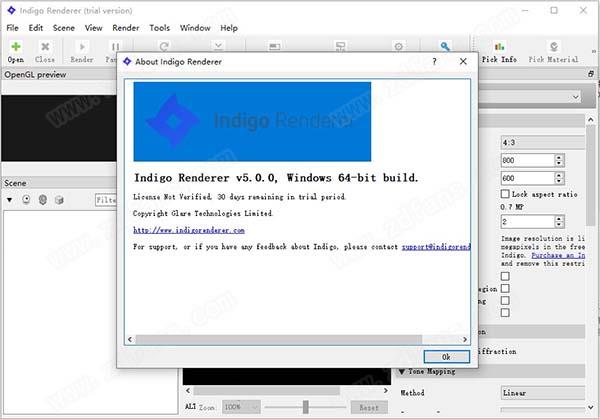
Task: Click the right panel scroll down arrow
Action: click(590, 408)
